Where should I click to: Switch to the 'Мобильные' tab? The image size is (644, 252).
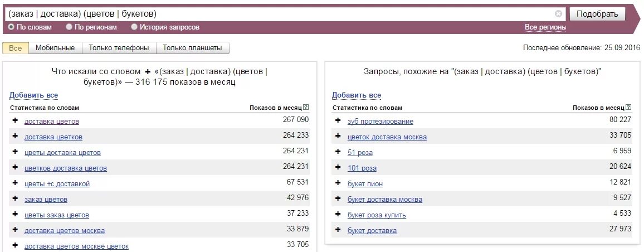[x=55, y=48]
